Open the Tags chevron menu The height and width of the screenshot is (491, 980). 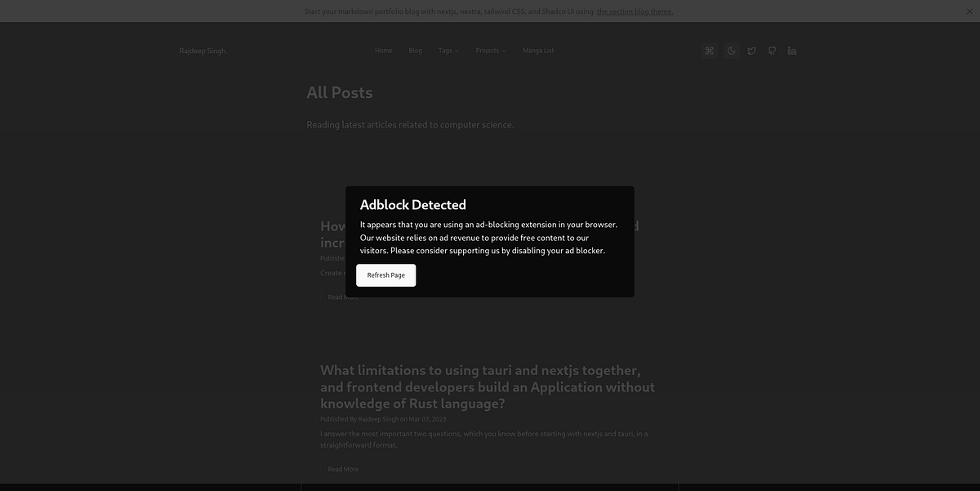click(455, 49)
